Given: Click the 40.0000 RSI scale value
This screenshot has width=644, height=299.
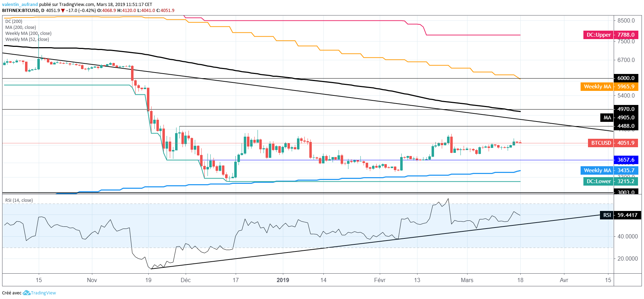Looking at the screenshot, I should tap(627, 237).
